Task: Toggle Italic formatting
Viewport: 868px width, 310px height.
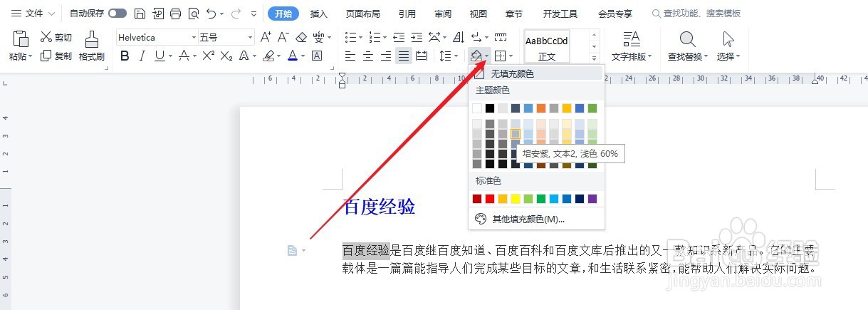Action: (142, 56)
